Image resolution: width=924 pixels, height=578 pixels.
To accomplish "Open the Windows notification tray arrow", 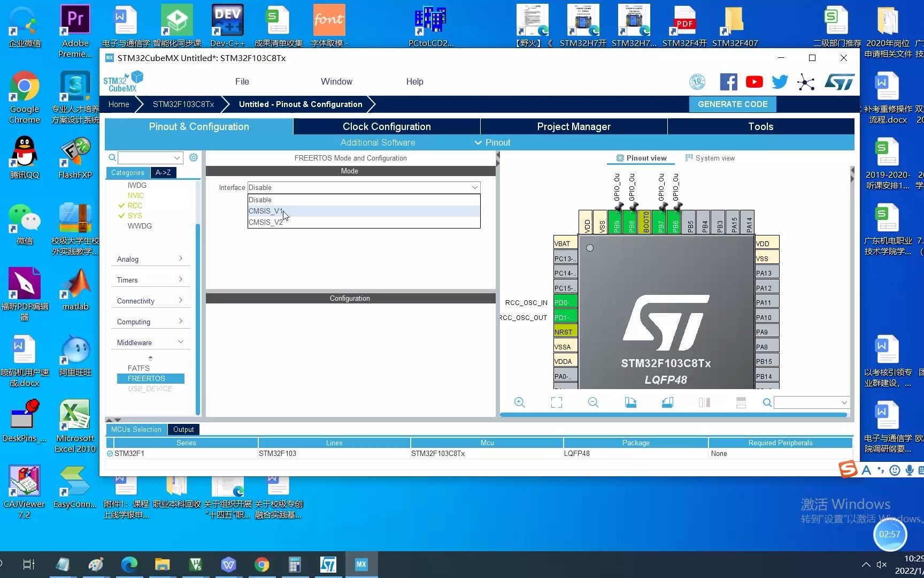I will 866,565.
